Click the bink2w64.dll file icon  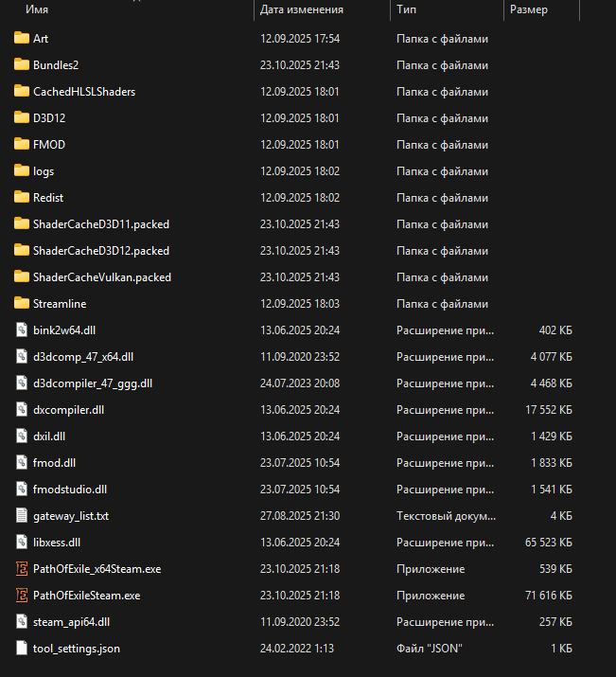click(22, 330)
